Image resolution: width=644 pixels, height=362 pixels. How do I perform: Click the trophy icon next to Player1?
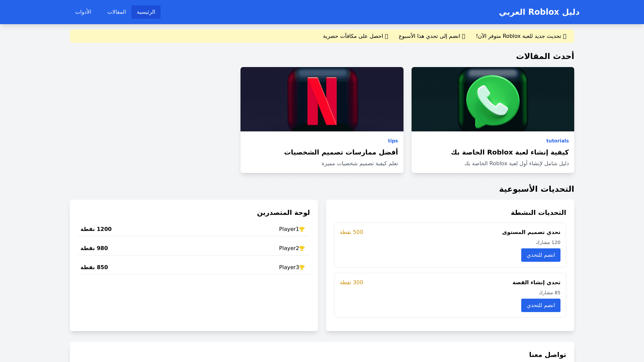(x=302, y=229)
